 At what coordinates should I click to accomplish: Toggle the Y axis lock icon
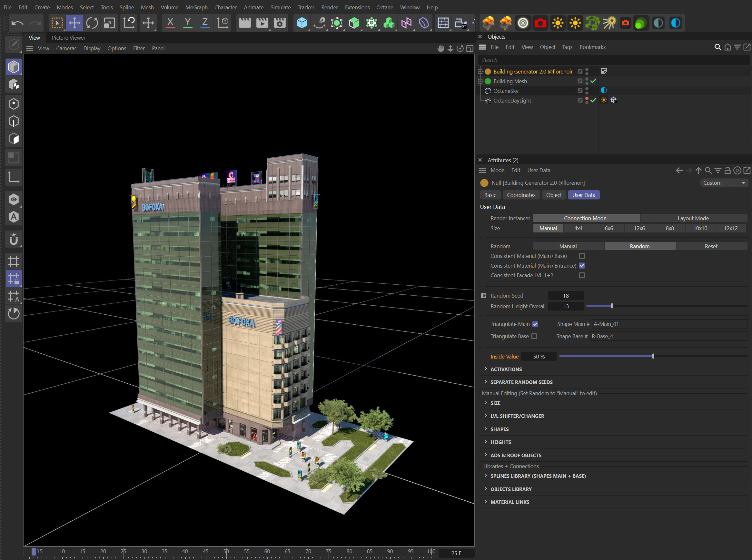click(x=187, y=23)
